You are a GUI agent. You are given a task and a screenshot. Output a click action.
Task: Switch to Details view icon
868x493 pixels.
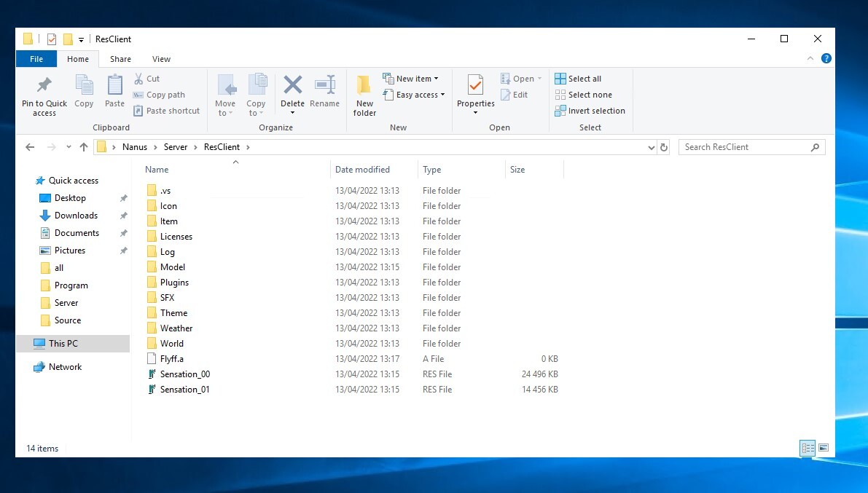click(x=808, y=448)
